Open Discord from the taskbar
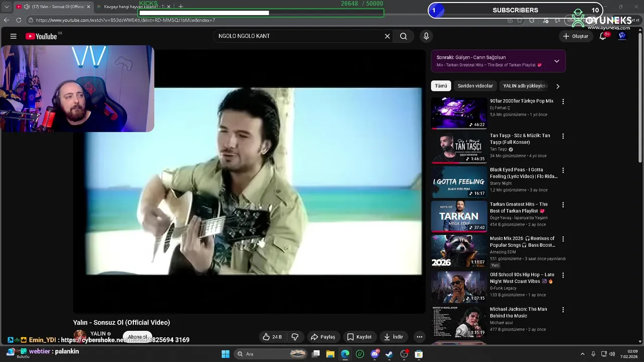Screen dimensions: 644x362 [374, 354]
